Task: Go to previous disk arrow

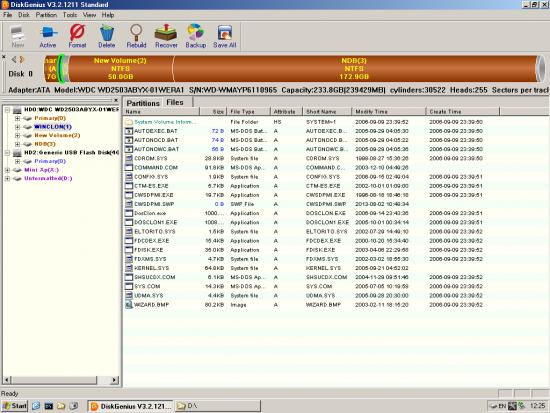Action: pyautogui.click(x=14, y=60)
